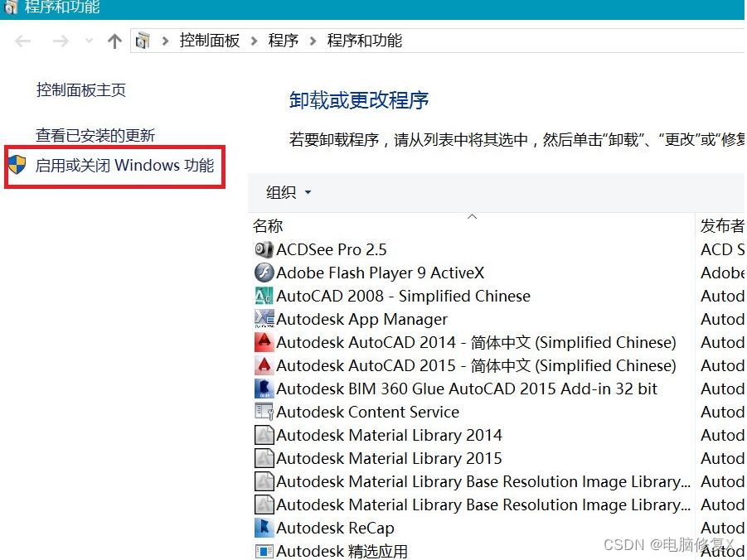Click the 程序 breadcrumb

tap(284, 41)
